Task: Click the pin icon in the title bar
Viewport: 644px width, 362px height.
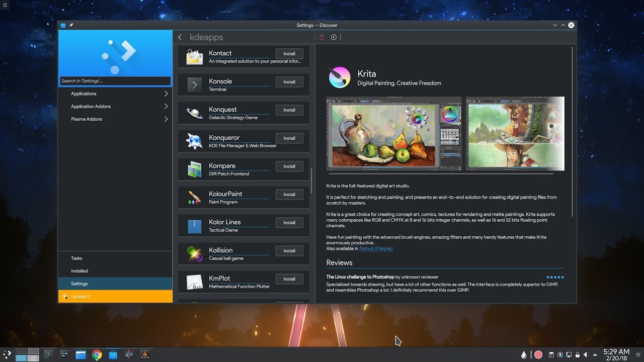Action: pyautogui.click(x=71, y=25)
